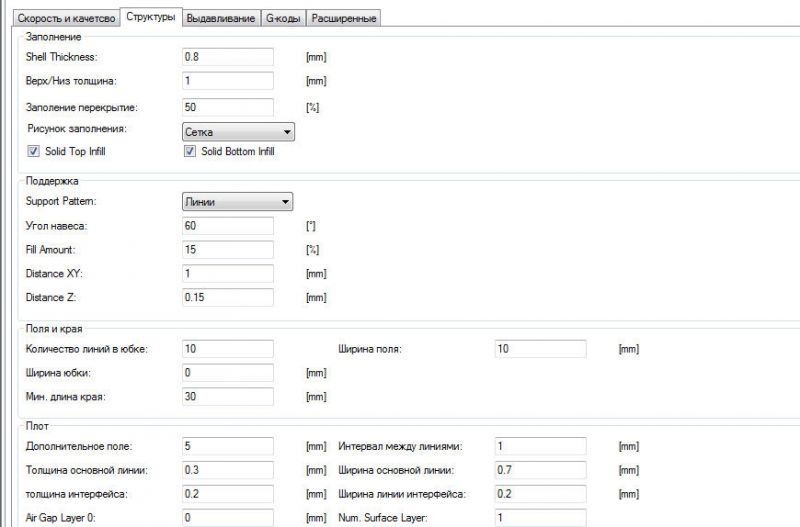The image size is (800, 527).
Task: Open the Выдавливание tab
Action: (221, 18)
